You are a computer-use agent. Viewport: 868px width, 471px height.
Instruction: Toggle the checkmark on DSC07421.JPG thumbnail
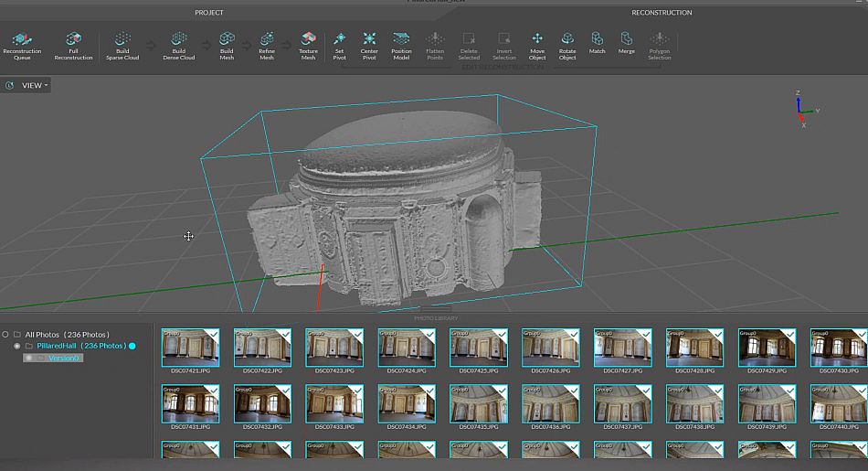(x=212, y=336)
